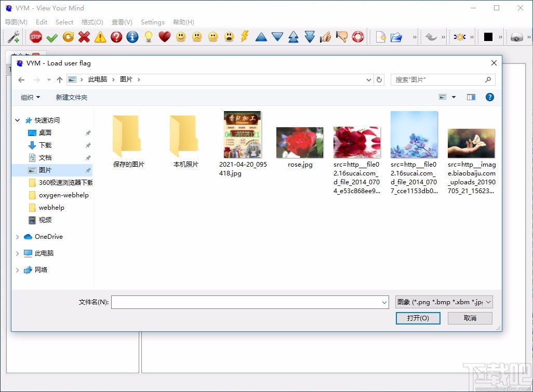Select the surprised face flag

click(229, 37)
